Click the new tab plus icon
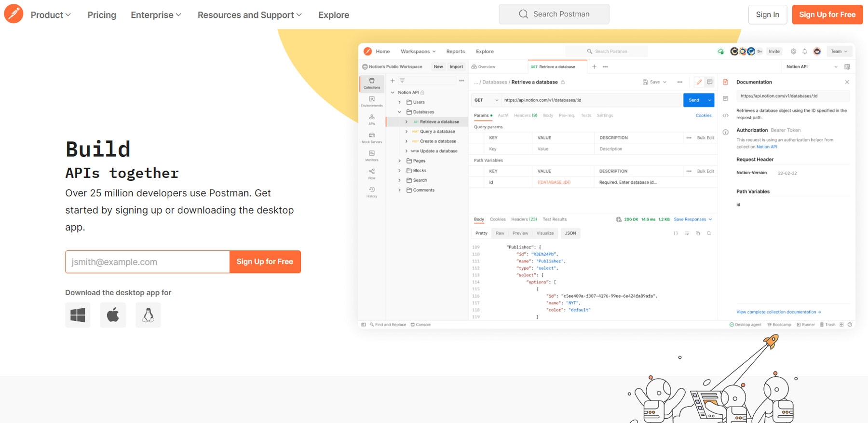This screenshot has width=868, height=423. click(594, 67)
